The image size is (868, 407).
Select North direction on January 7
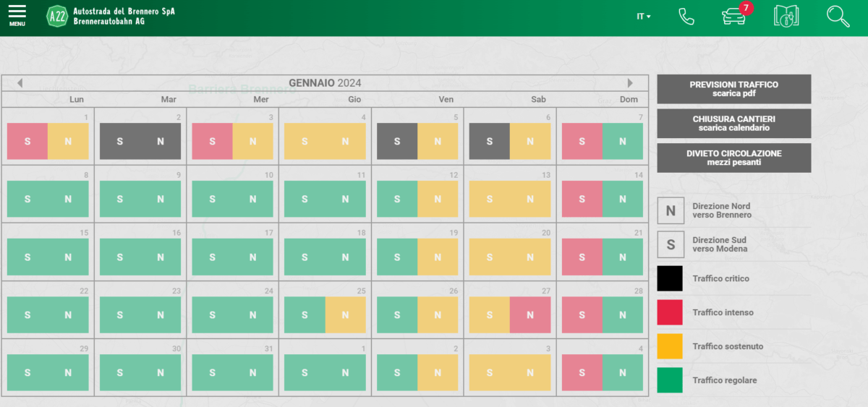[x=623, y=142]
